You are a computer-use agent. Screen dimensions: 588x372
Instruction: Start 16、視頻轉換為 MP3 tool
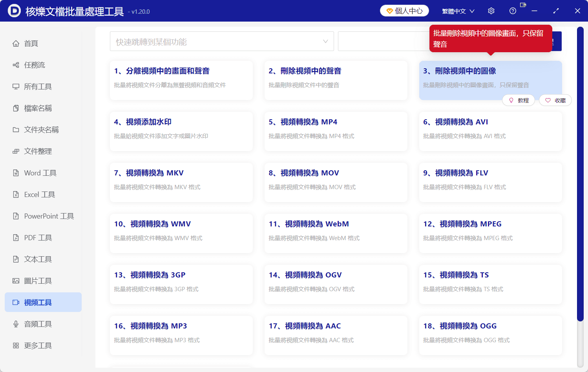tap(181, 336)
